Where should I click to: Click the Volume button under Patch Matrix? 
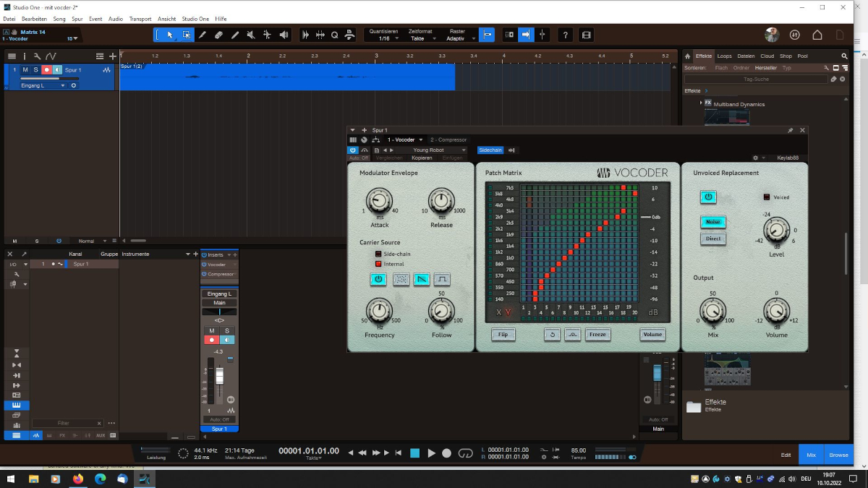click(652, 335)
